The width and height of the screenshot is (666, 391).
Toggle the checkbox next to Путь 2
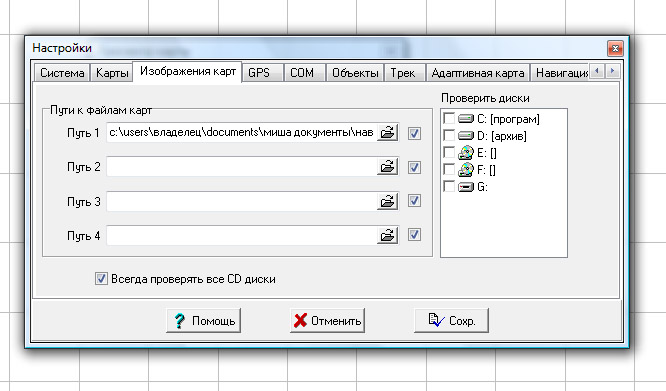point(414,167)
